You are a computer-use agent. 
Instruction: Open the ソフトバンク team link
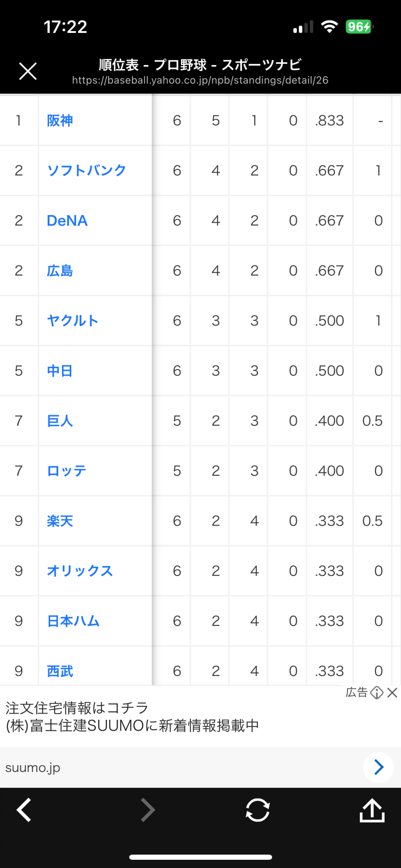pos(86,171)
